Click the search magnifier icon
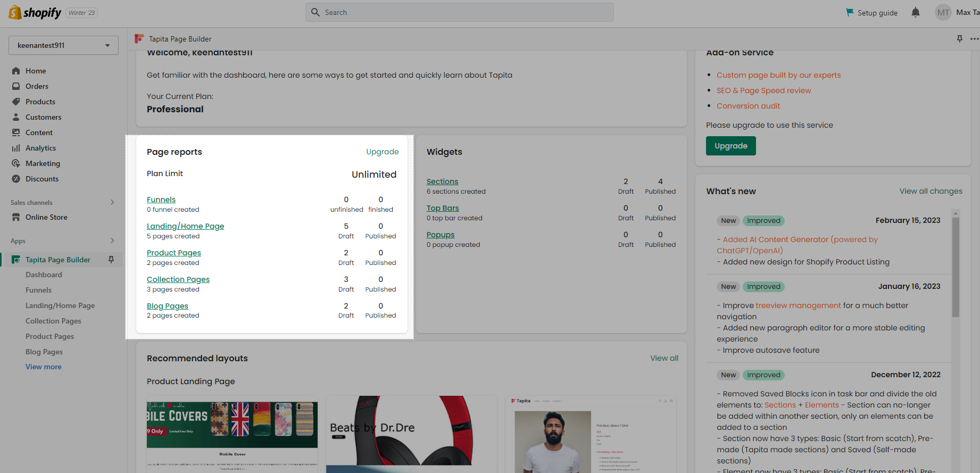Viewport: 980px width, 473px height. coord(315,12)
